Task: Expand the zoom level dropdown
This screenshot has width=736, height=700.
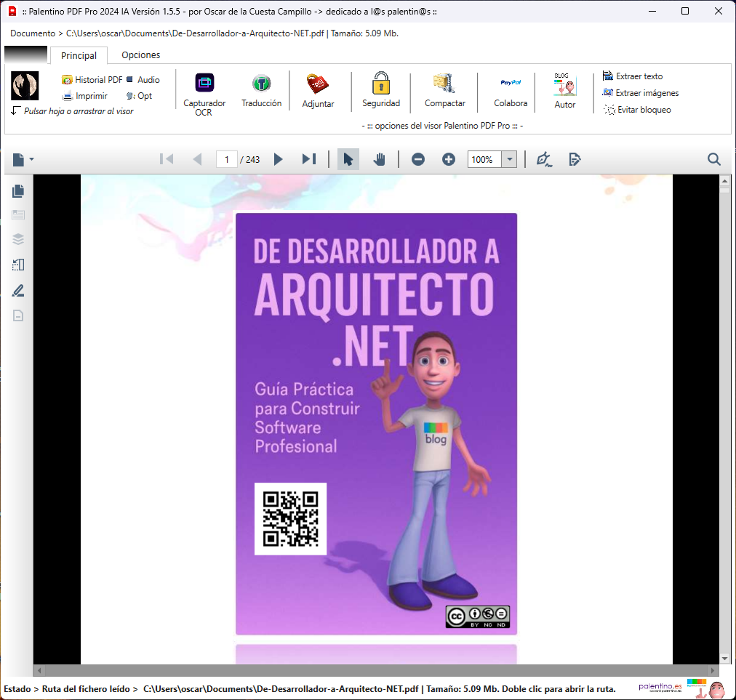Action: tap(510, 159)
